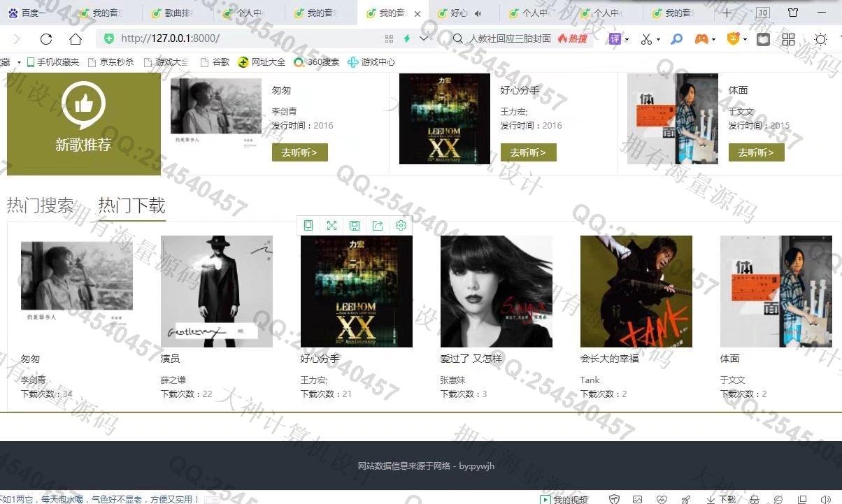Click the gear icon in image toolbar
This screenshot has width=842, height=504.
tap(401, 225)
